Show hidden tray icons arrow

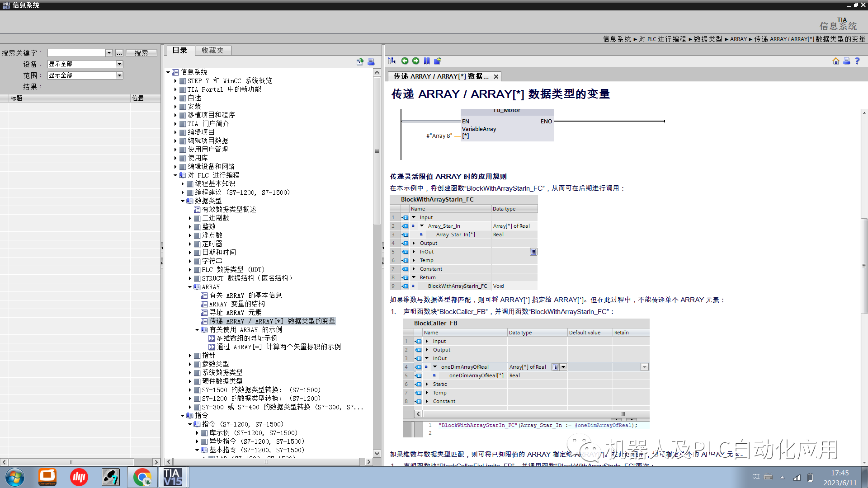[x=783, y=477]
